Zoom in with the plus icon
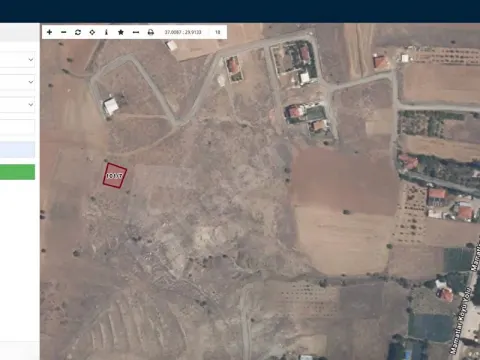The height and width of the screenshot is (360, 480). [x=49, y=32]
